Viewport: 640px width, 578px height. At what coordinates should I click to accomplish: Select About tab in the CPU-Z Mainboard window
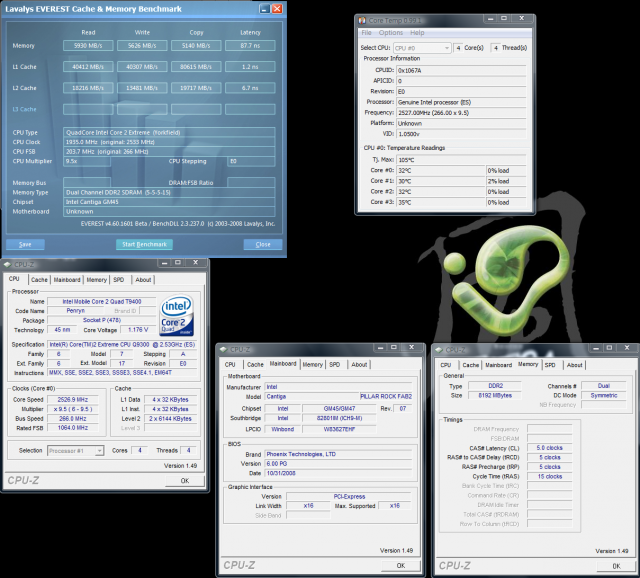tap(359, 365)
